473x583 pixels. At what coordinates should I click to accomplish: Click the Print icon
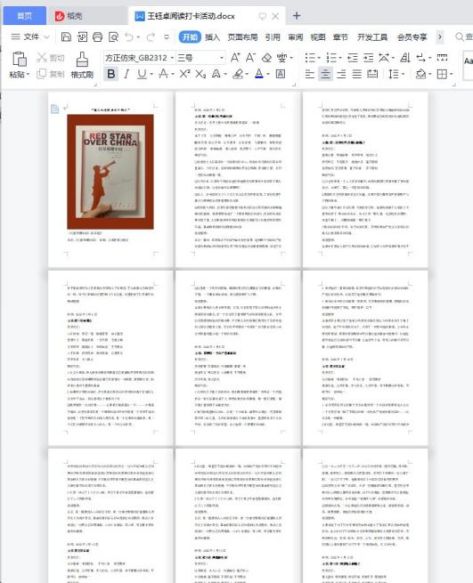97,37
